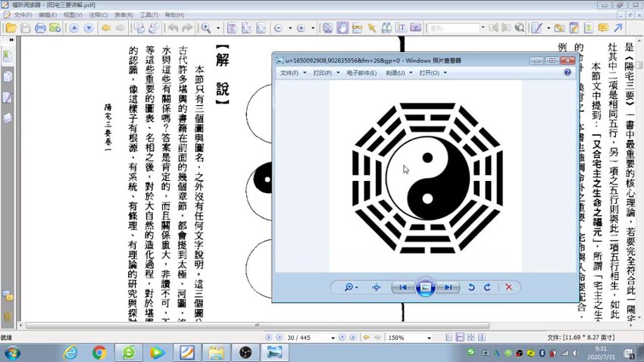Print the document via printer icon

coord(40,28)
